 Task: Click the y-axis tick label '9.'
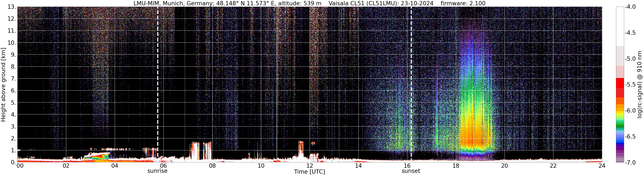[13, 55]
